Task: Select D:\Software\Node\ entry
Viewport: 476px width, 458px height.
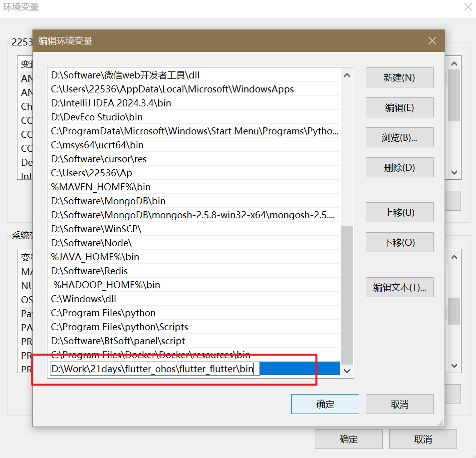Action: pos(194,243)
